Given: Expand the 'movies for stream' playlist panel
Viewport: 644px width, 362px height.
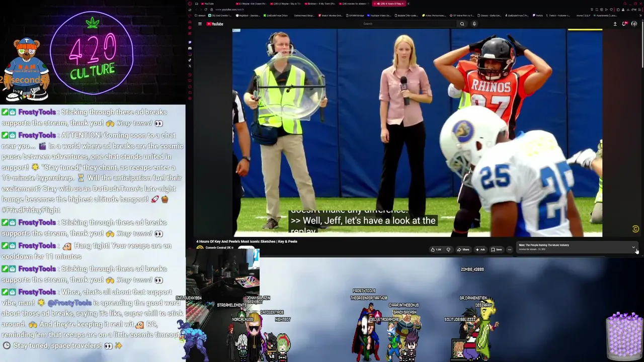Looking at the screenshot, I should point(633,247).
